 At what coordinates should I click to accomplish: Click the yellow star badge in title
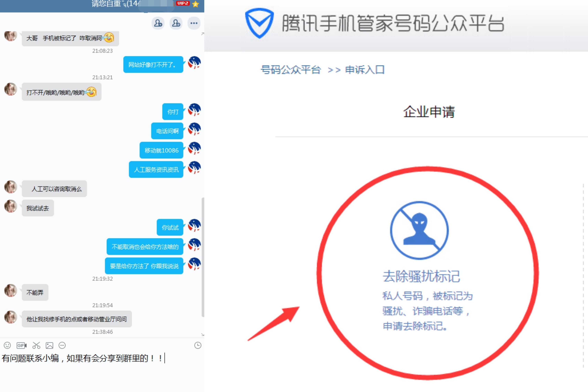(x=196, y=4)
